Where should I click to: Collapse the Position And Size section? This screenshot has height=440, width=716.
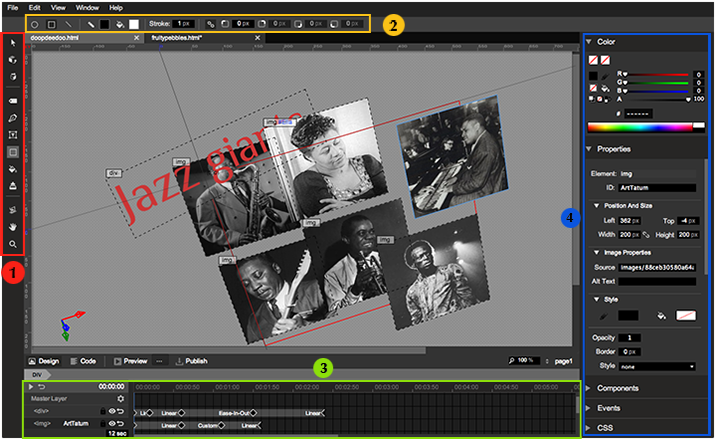(x=596, y=206)
